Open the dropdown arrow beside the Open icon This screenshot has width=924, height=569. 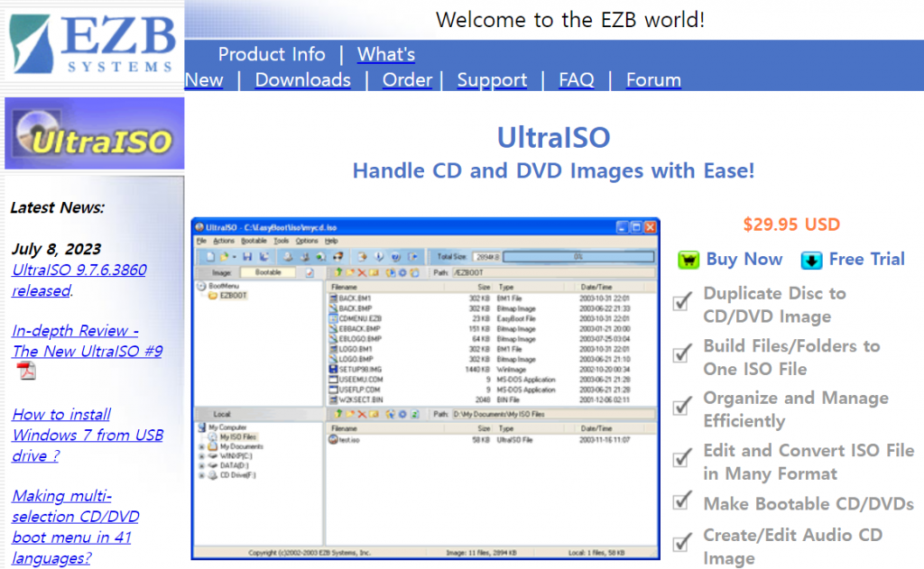234,257
